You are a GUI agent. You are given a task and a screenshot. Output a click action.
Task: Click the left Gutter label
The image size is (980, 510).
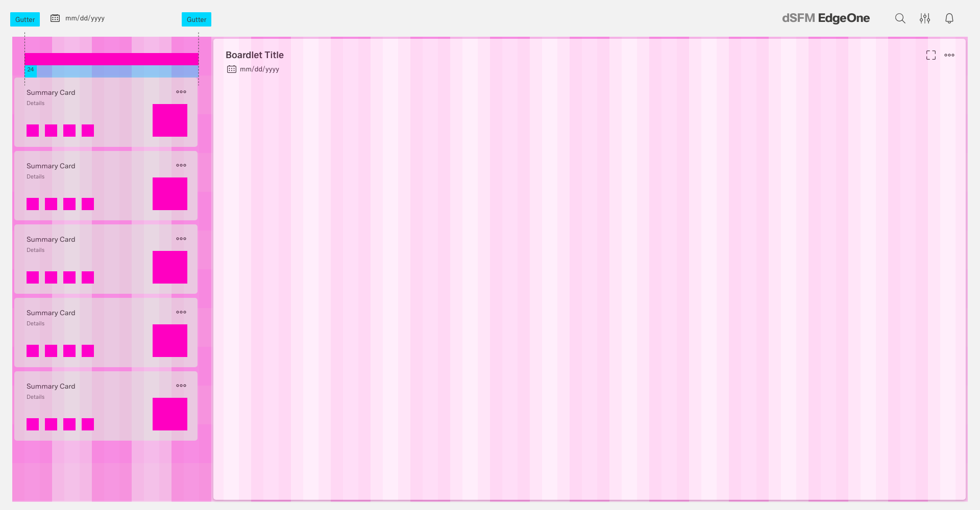[x=25, y=19]
